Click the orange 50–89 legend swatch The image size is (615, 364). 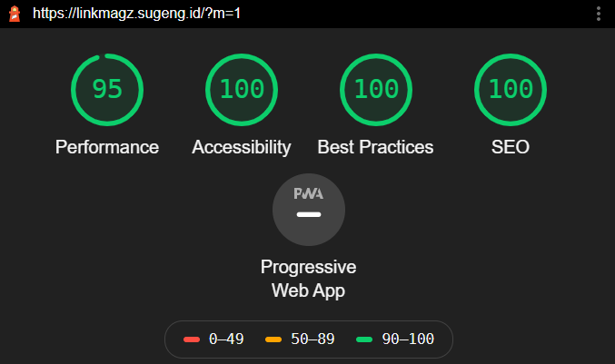273,339
